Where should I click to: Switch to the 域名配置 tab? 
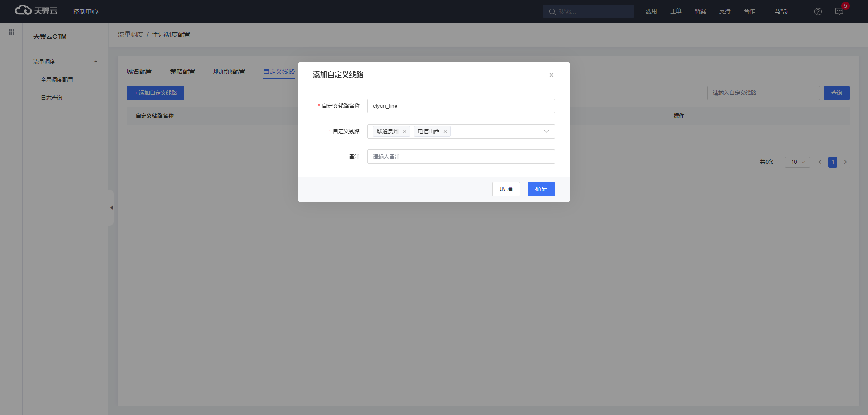click(x=139, y=71)
